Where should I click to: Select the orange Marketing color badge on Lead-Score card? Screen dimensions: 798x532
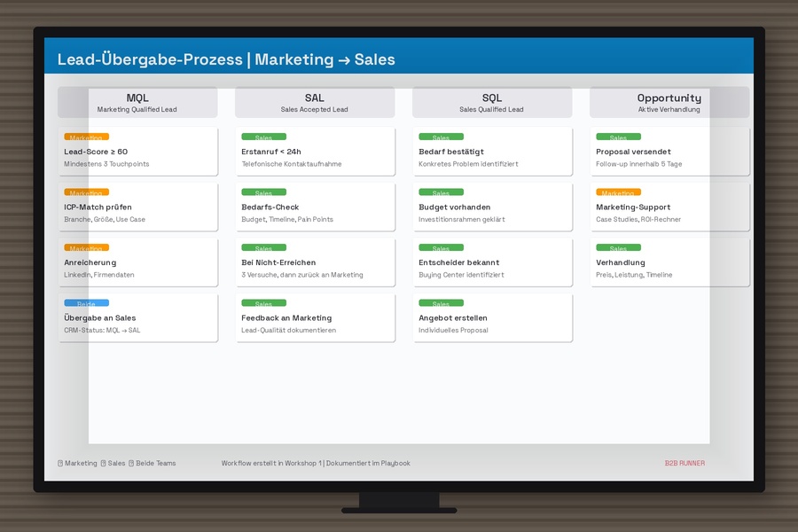pyautogui.click(x=85, y=137)
